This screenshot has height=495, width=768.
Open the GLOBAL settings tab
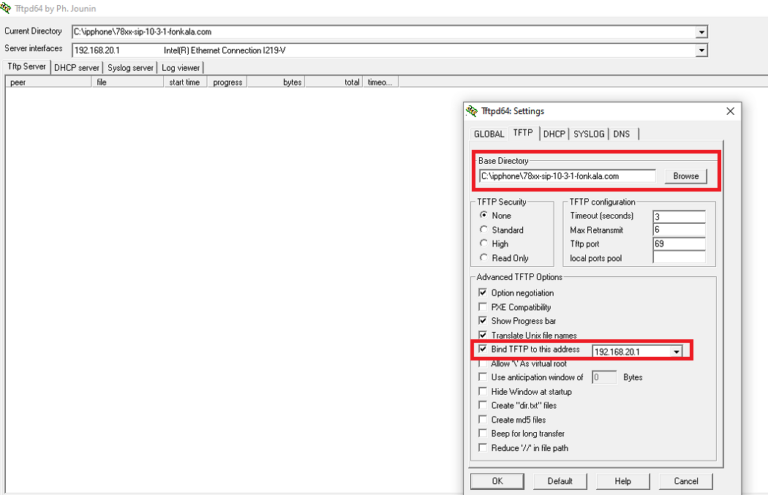(x=489, y=134)
